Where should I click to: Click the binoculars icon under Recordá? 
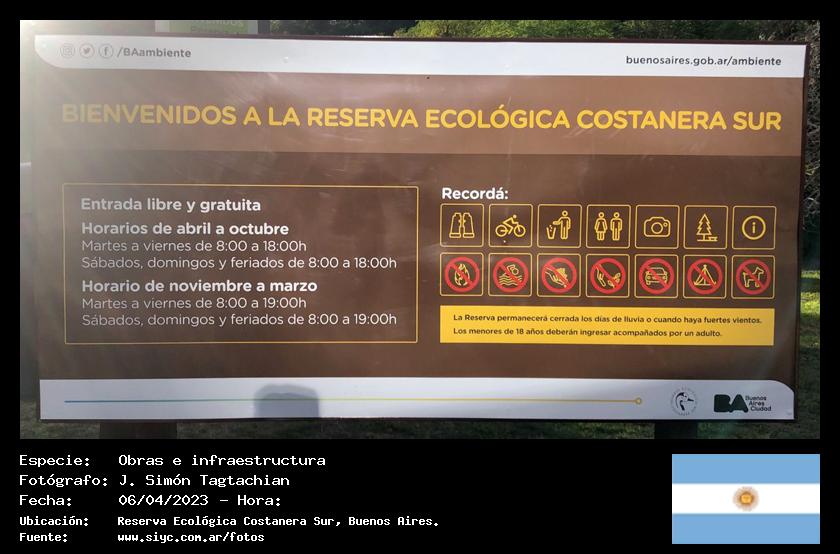(462, 226)
